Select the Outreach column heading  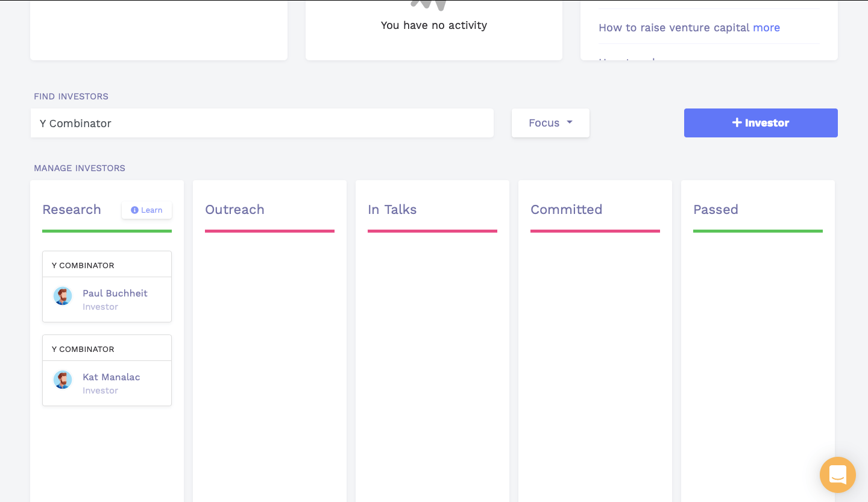[234, 210]
